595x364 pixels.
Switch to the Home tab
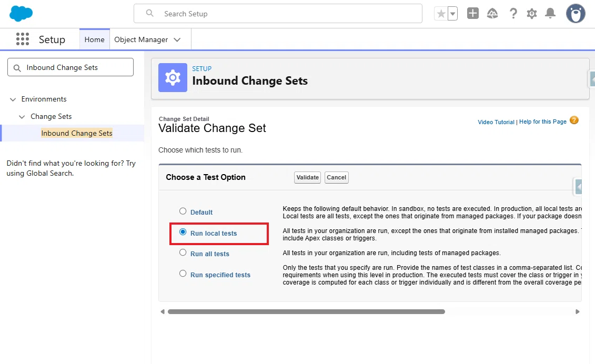coord(94,39)
